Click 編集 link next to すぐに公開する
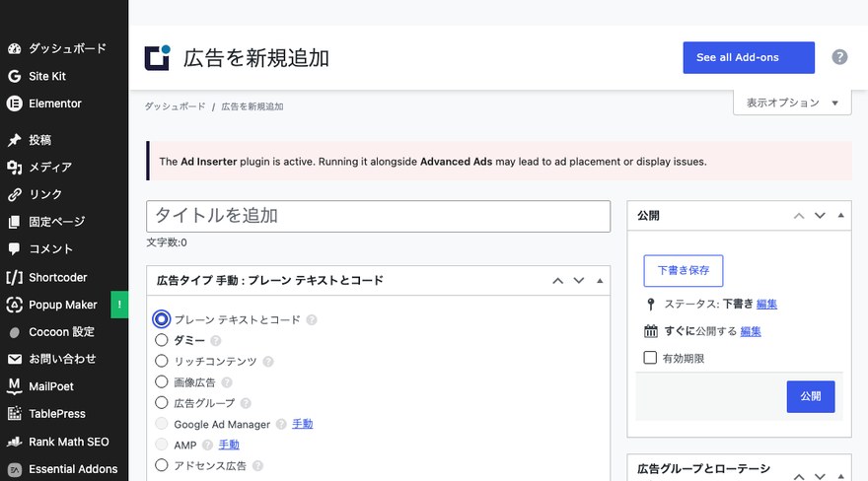This screenshot has width=868, height=481. [751, 331]
